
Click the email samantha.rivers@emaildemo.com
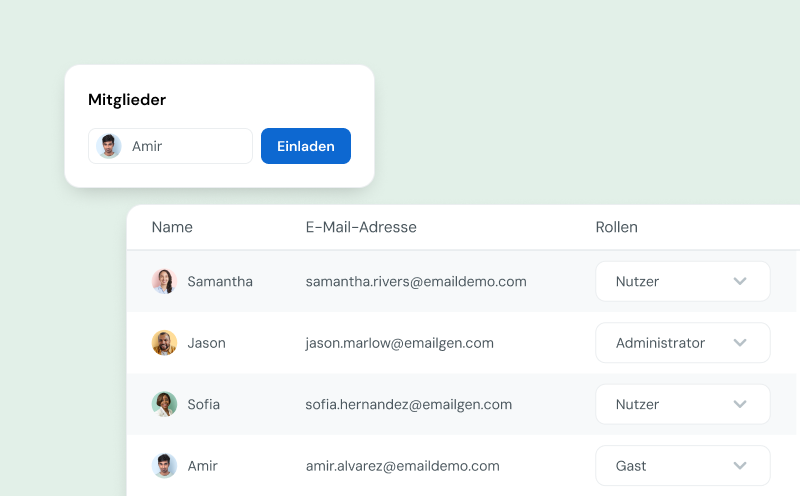[416, 282]
